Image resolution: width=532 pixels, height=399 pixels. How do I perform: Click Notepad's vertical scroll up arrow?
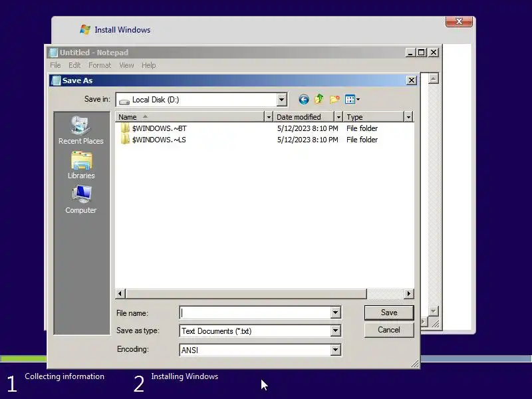coord(434,78)
